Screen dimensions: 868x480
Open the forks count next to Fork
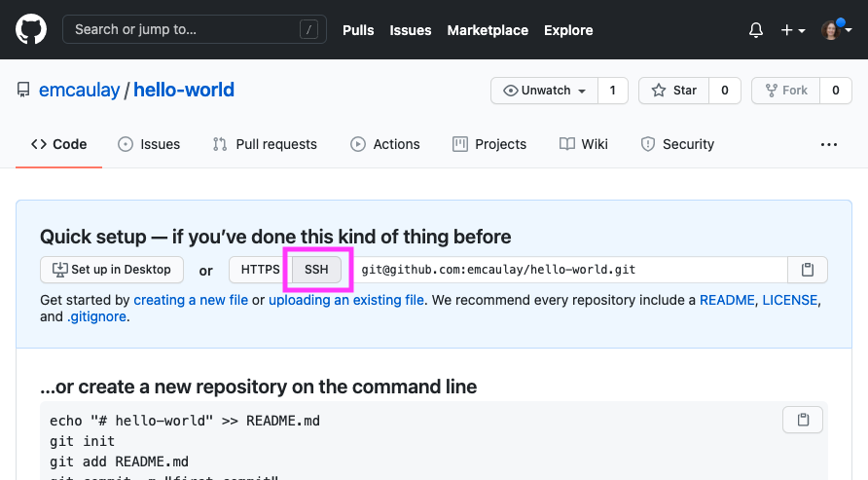(836, 91)
